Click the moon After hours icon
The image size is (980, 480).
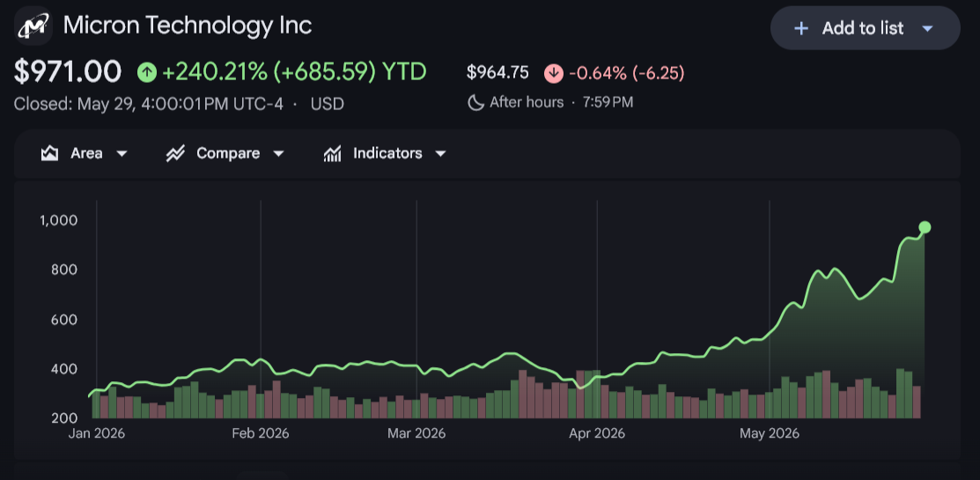coord(476,102)
